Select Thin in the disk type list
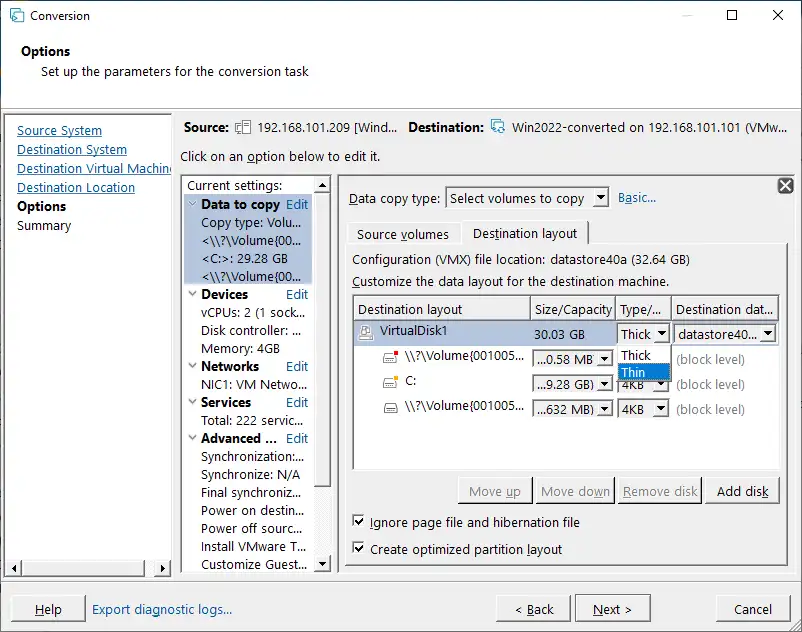 643,372
